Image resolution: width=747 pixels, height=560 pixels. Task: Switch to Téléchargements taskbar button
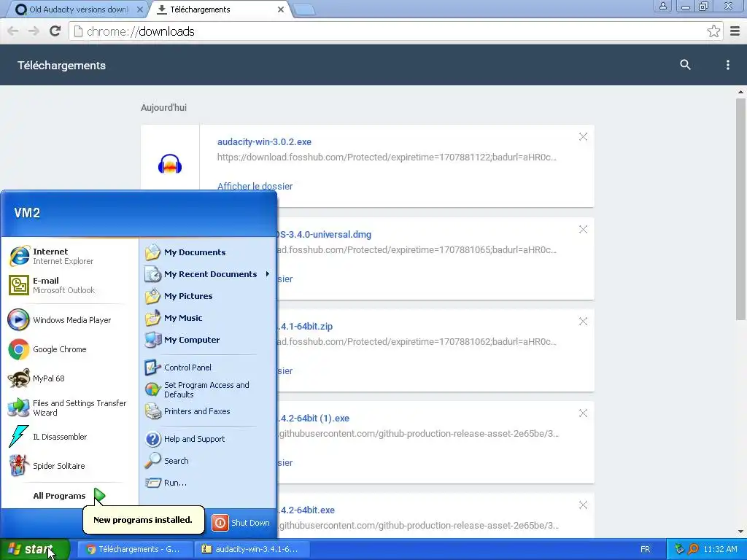pyautogui.click(x=134, y=549)
